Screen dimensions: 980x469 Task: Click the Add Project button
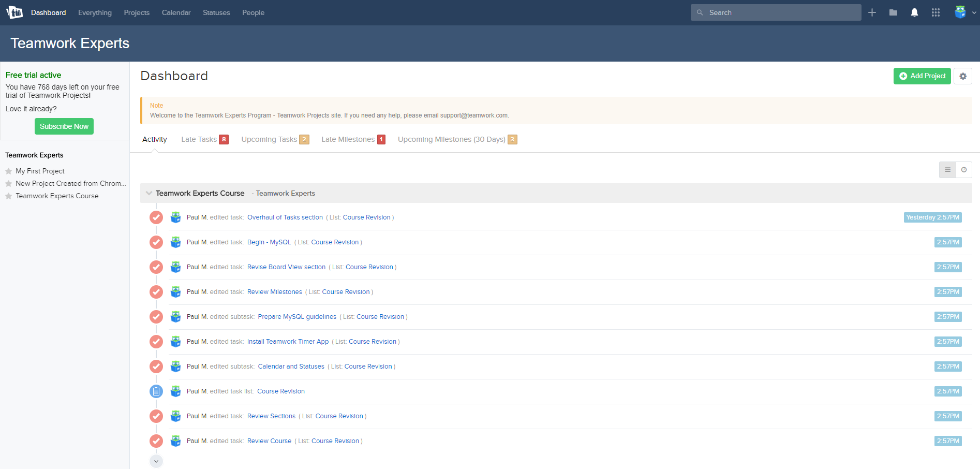pos(922,76)
